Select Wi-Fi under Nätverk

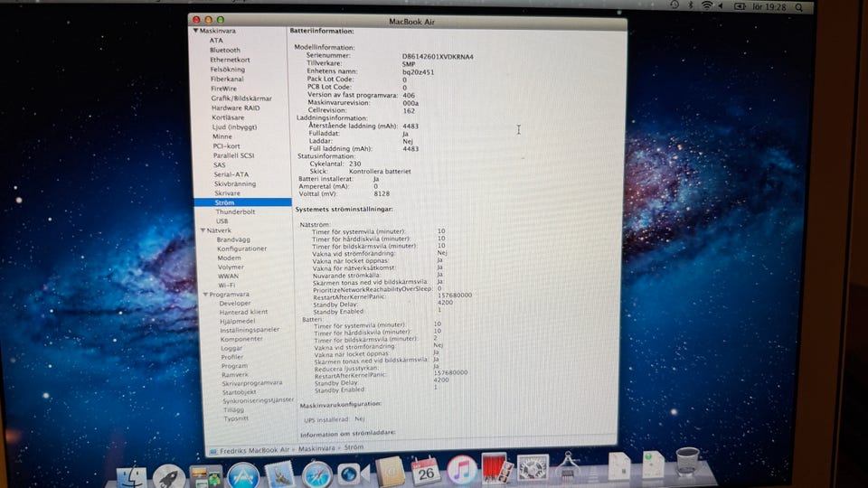226,286
